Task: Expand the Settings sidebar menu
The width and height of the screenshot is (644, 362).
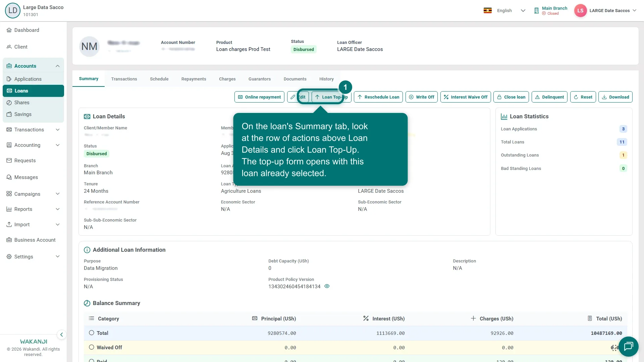Action: pyautogui.click(x=58, y=257)
